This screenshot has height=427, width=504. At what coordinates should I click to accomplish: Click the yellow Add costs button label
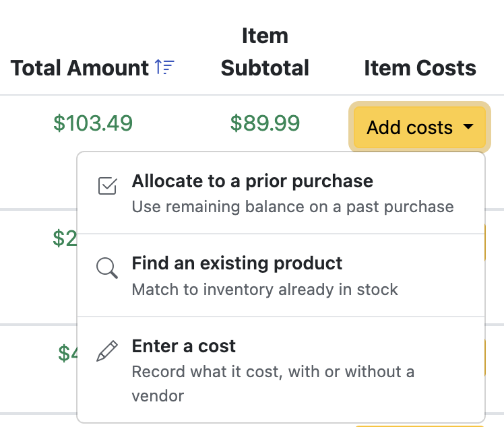point(410,127)
